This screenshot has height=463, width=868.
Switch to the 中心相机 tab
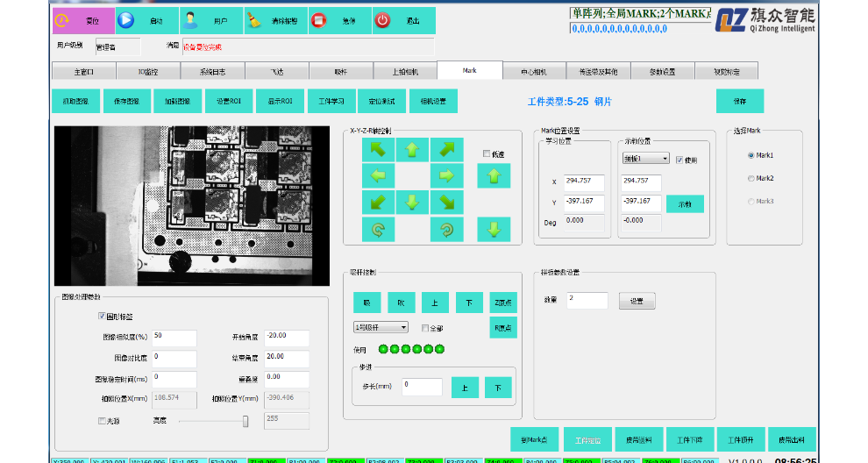pos(534,71)
